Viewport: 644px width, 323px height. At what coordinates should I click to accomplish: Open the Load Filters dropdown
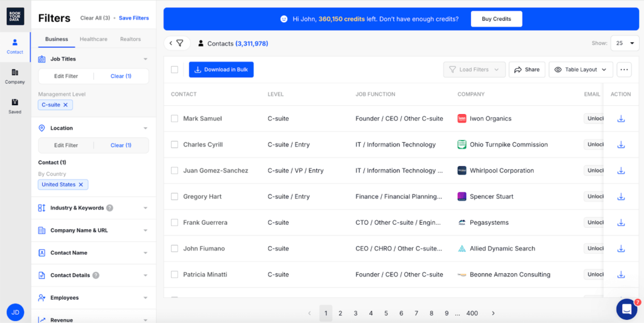pos(474,69)
